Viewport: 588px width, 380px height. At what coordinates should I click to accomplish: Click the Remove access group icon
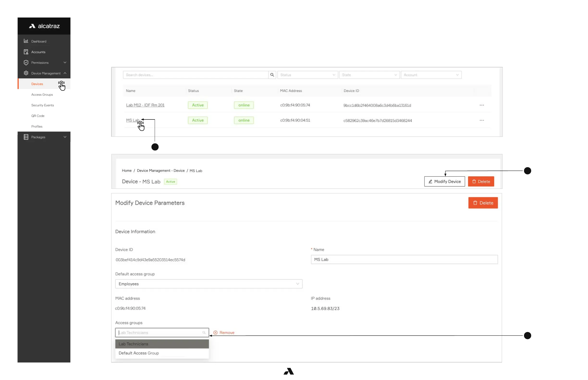tap(215, 333)
